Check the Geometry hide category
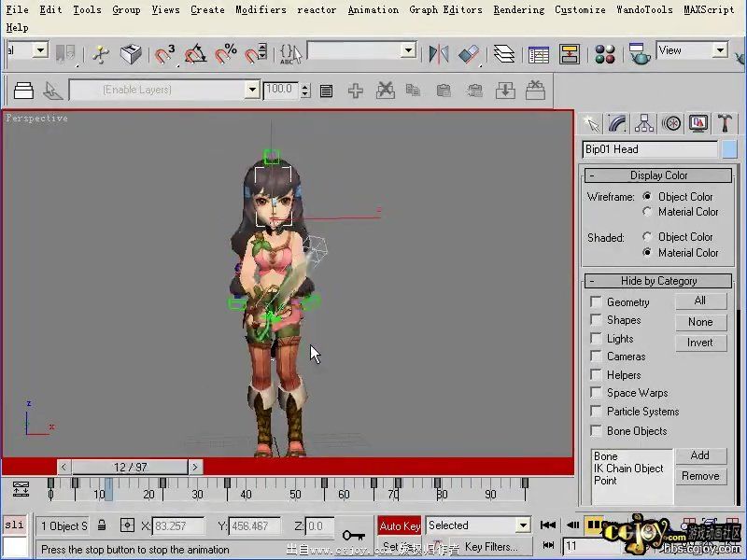The image size is (747, 560). point(596,301)
